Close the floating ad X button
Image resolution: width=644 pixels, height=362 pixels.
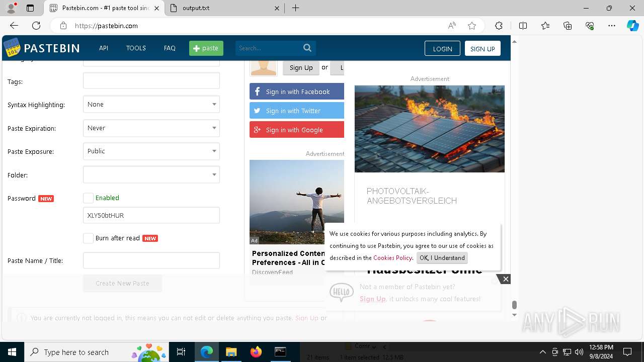[x=506, y=279]
